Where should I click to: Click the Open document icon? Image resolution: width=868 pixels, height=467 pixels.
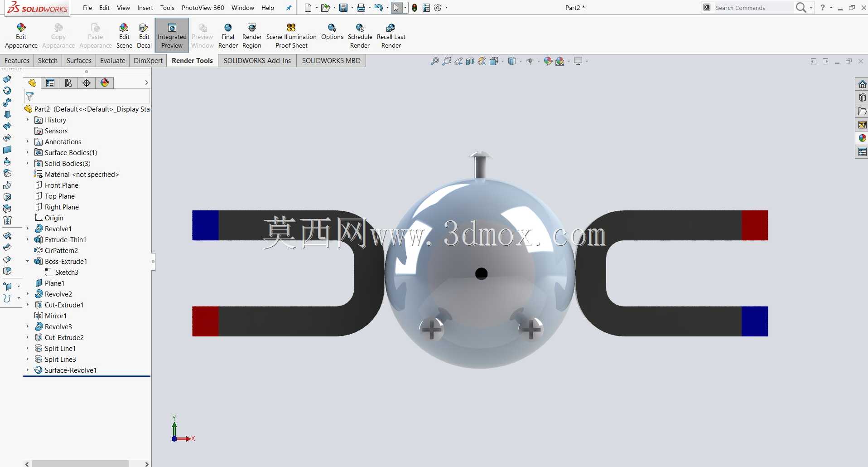click(325, 8)
